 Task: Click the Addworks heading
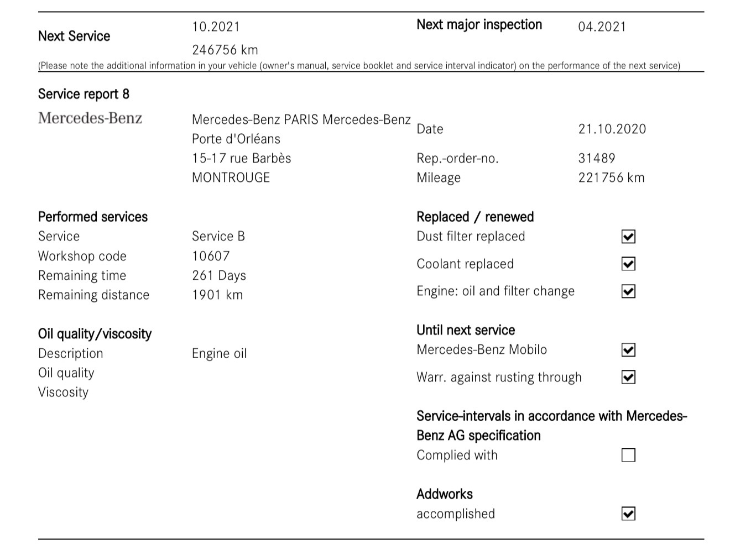445,494
